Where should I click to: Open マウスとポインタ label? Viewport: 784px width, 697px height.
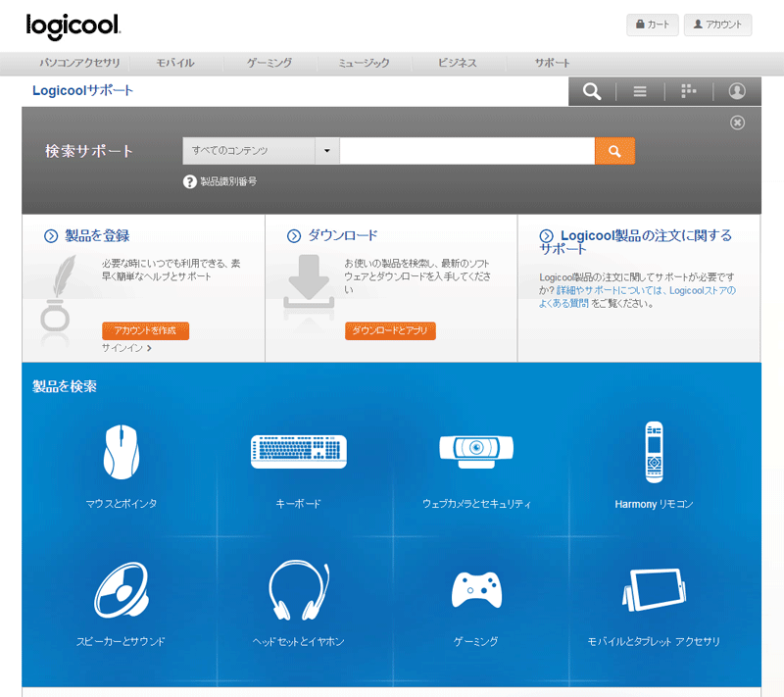121,504
